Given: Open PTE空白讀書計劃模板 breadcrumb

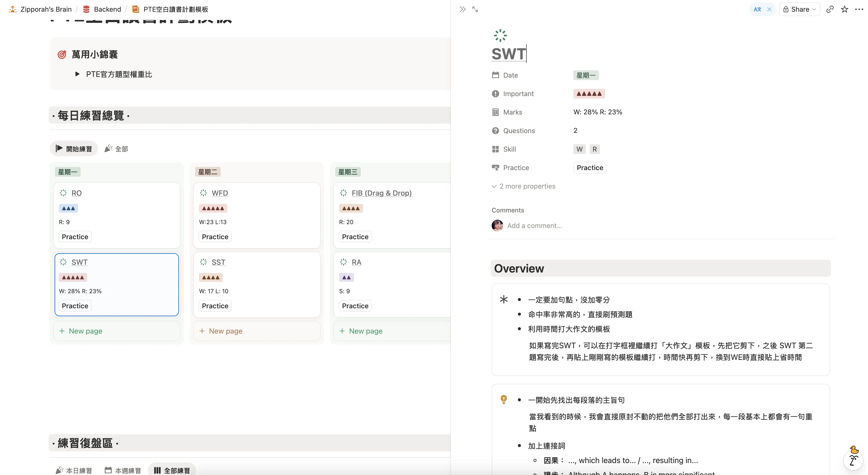Looking at the screenshot, I should point(170,9).
